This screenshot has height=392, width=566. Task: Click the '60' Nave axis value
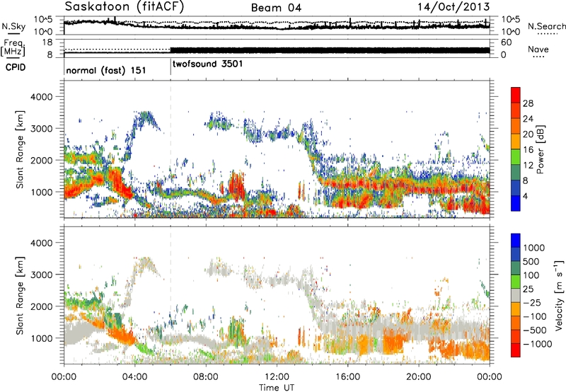(x=507, y=42)
